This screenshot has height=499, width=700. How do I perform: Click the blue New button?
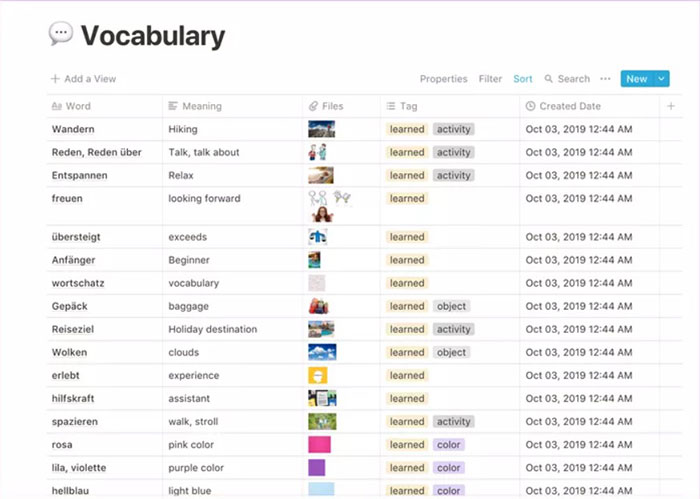pyautogui.click(x=637, y=79)
